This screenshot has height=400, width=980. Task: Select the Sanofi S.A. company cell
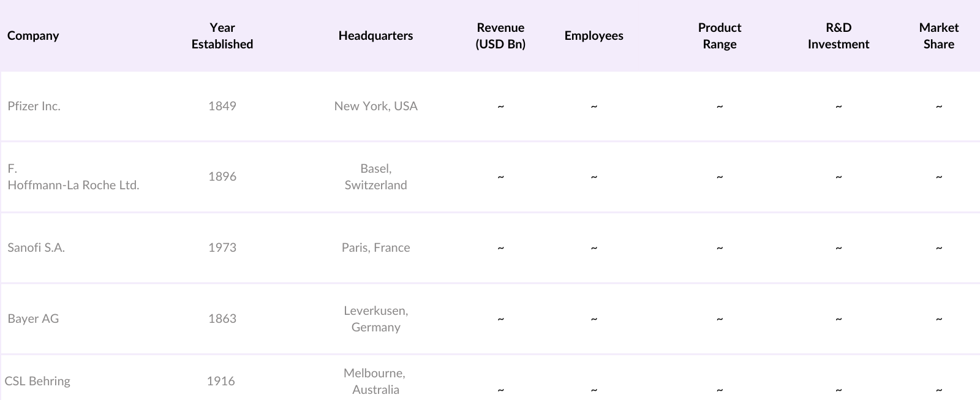point(36,247)
